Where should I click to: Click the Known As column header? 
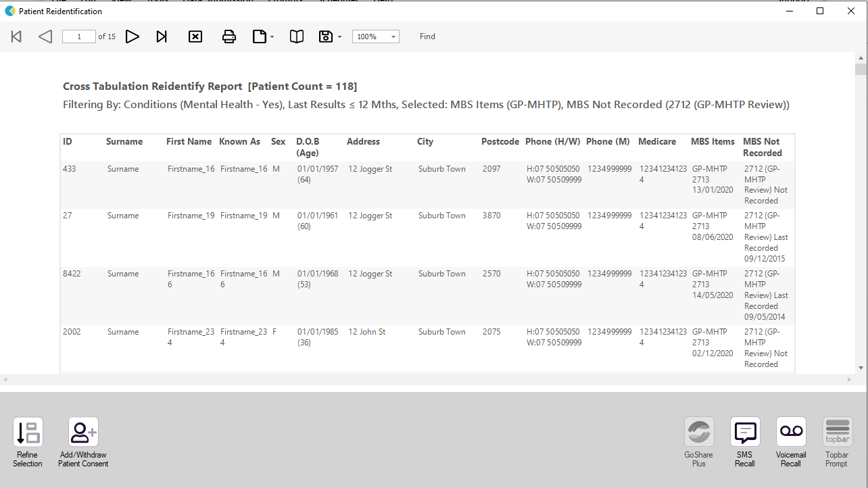[x=239, y=141]
